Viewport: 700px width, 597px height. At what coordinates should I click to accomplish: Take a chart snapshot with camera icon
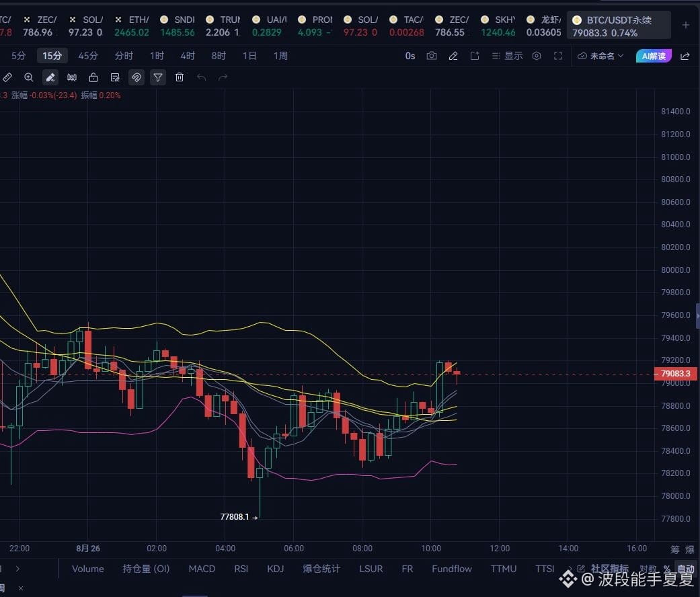(431, 56)
